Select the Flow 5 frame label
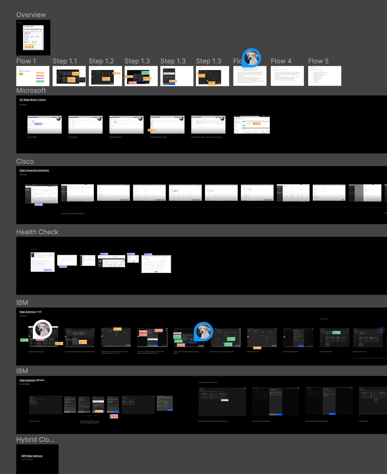Image resolution: width=387 pixels, height=474 pixels. click(318, 61)
